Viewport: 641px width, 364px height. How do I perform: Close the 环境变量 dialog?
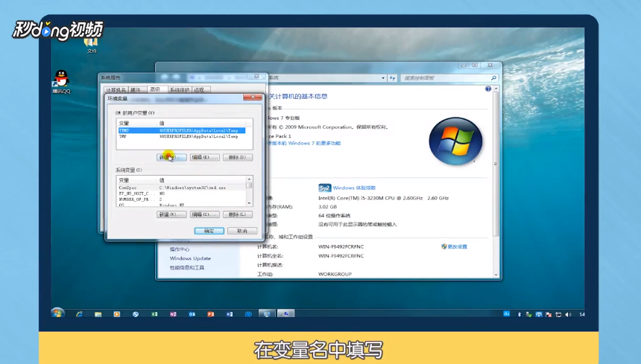pos(252,97)
